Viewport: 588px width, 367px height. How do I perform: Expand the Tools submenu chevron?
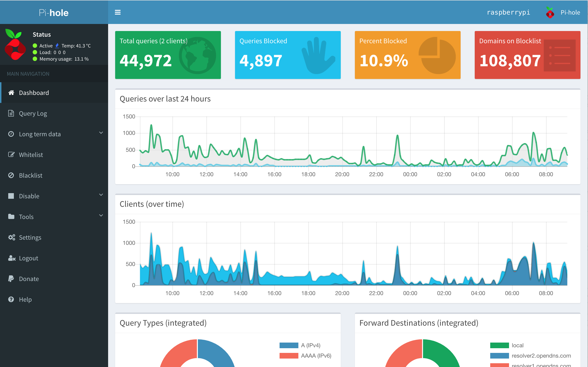[x=101, y=215]
